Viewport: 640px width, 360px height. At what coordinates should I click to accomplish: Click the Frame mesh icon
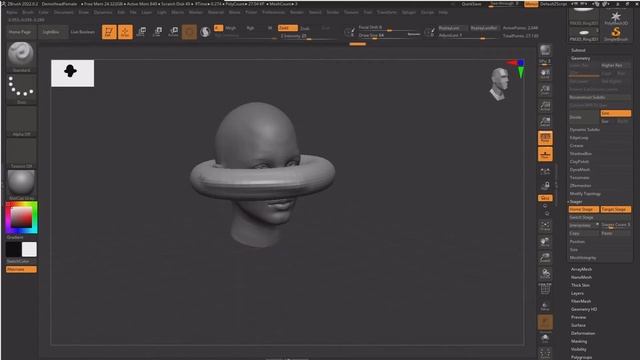[x=545, y=226]
